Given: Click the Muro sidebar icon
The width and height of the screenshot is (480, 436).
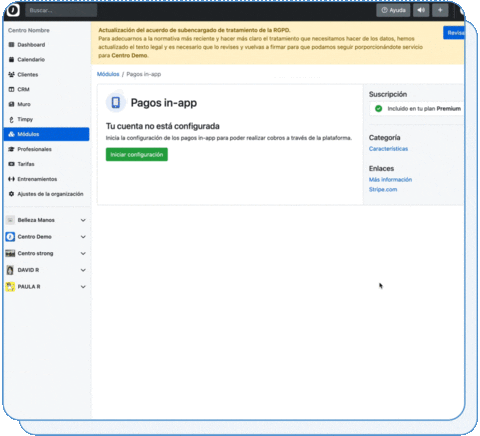Looking at the screenshot, I should (x=11, y=104).
